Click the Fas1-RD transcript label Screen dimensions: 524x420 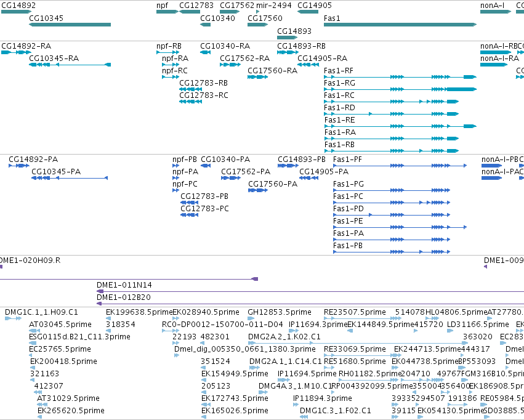click(x=339, y=108)
